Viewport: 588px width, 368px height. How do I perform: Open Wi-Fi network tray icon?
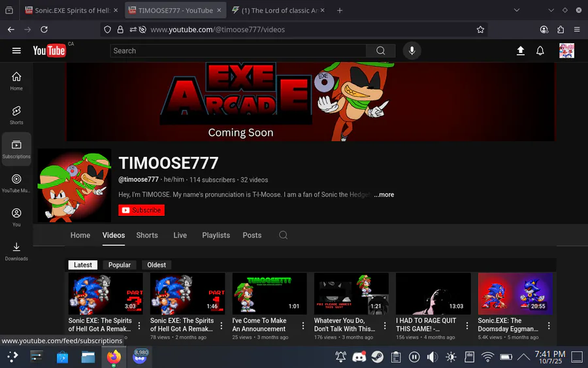coord(487,357)
